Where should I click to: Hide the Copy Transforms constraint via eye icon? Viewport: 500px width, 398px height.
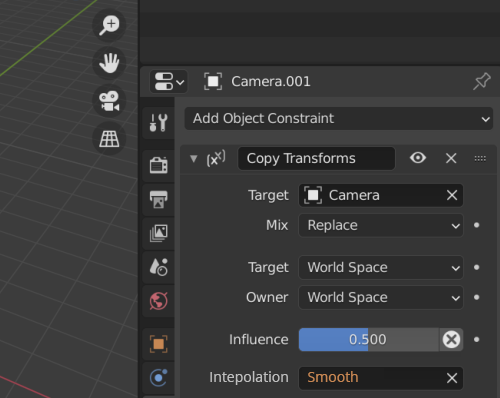coord(418,158)
